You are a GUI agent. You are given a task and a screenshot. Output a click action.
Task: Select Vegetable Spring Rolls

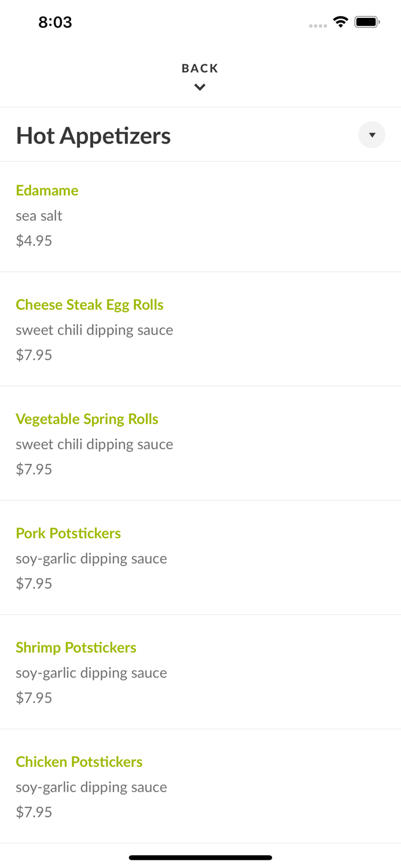[x=87, y=419]
